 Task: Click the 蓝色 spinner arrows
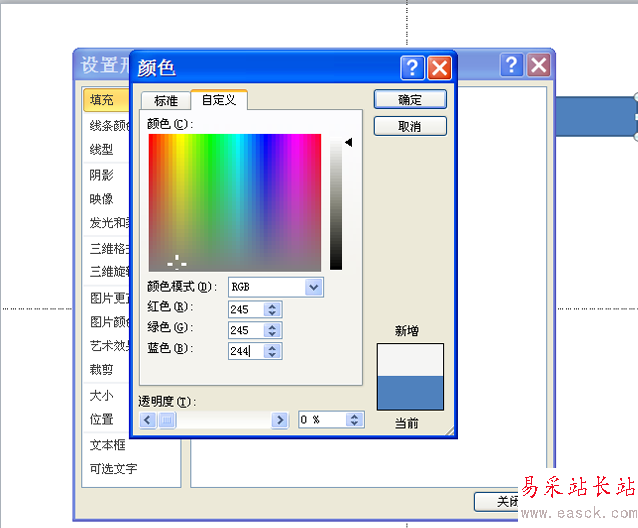272,351
